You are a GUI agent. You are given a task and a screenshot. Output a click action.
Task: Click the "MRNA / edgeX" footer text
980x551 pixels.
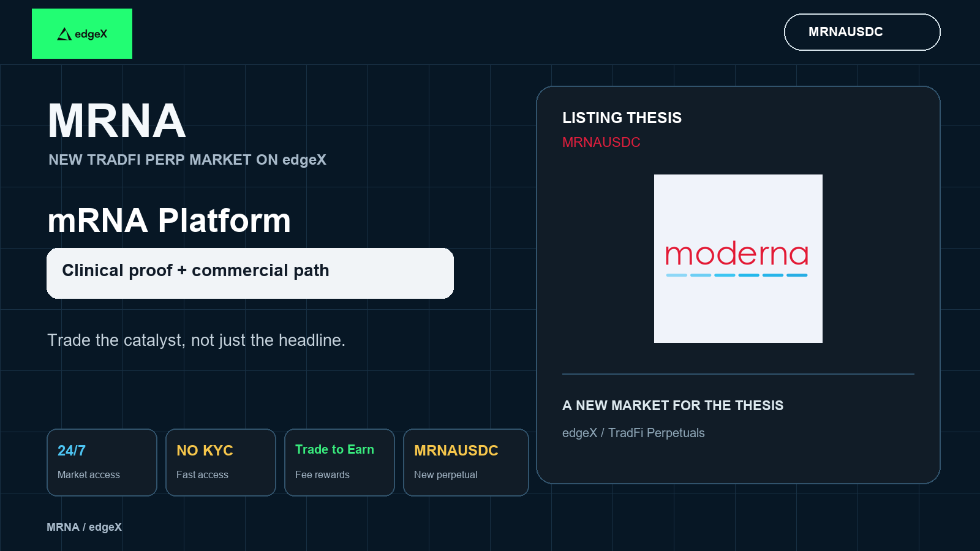[x=84, y=527]
